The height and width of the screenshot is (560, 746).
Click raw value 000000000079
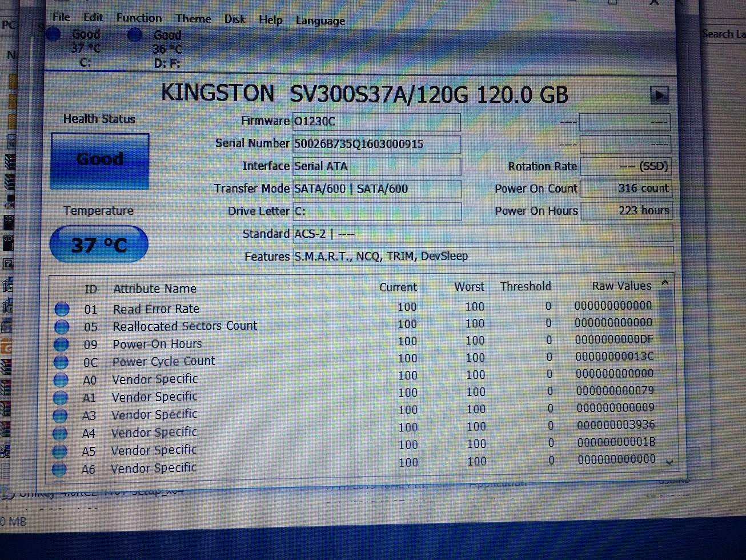[x=615, y=391]
